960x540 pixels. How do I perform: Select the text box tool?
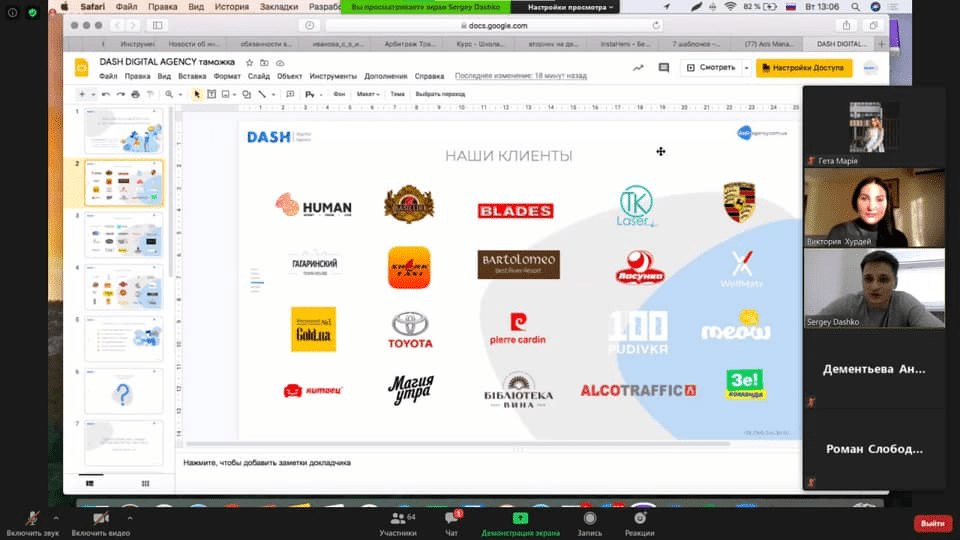[211, 94]
